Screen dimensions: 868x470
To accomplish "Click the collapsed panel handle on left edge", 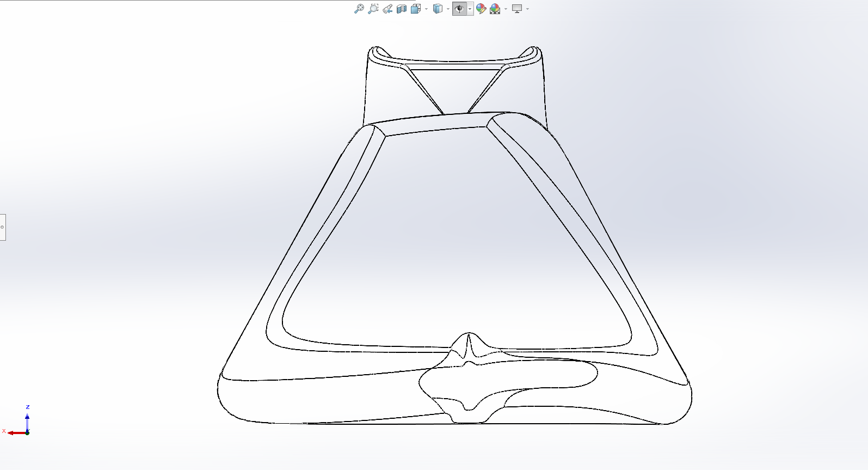I will click(2, 227).
